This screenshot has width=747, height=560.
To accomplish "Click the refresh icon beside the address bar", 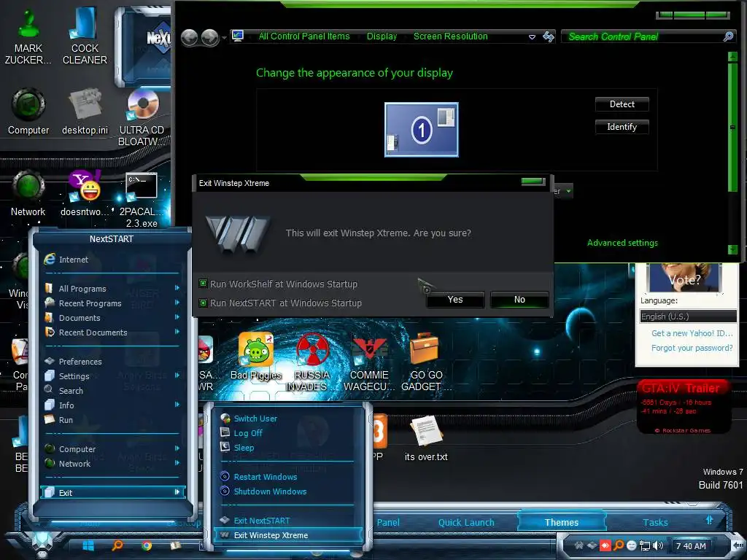I will pos(549,36).
